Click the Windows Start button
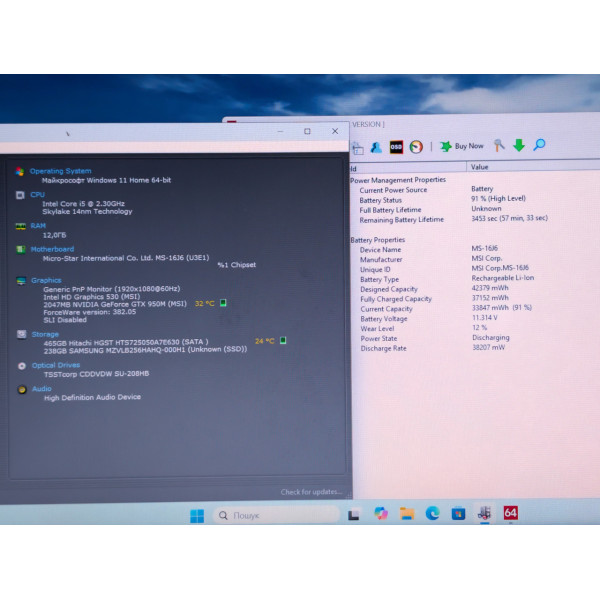The image size is (600, 600). tap(197, 516)
